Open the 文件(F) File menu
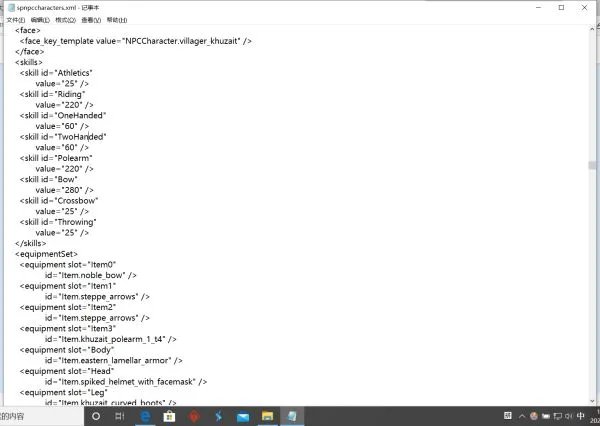 (x=15, y=19)
